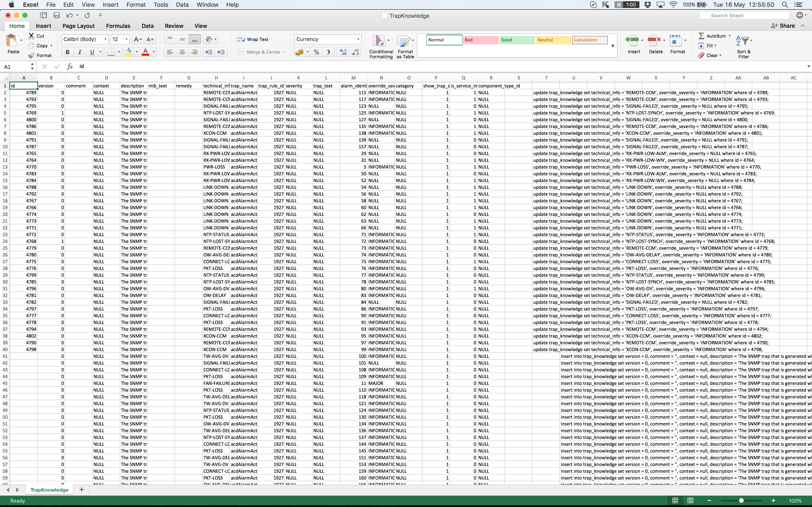The height and width of the screenshot is (507, 812).
Task: Click the Format Painter brush icon
Action: click(31, 55)
